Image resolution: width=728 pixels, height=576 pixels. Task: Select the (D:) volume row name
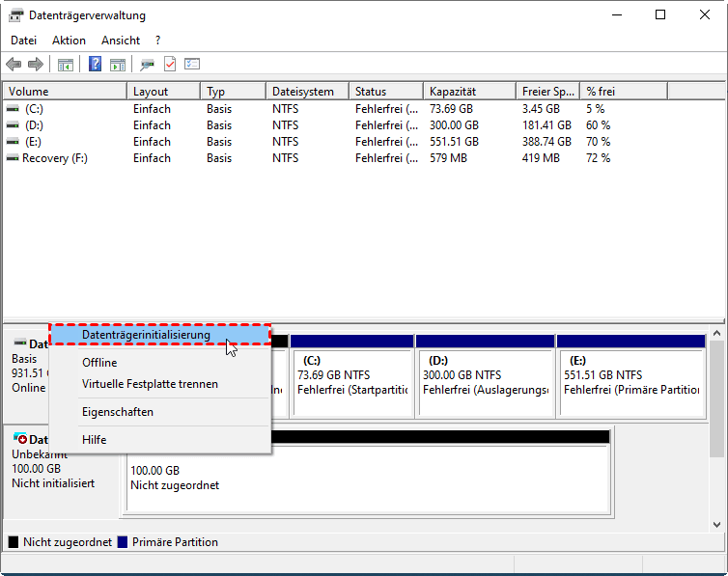point(34,125)
